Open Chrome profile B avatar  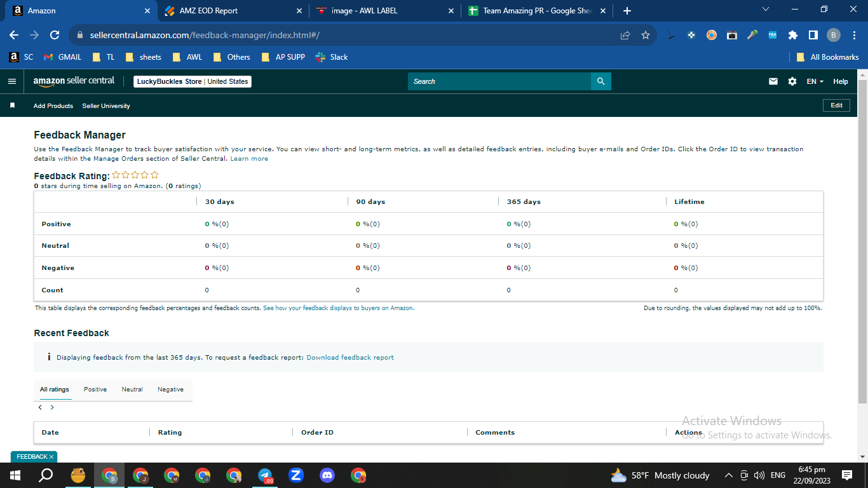coord(834,35)
